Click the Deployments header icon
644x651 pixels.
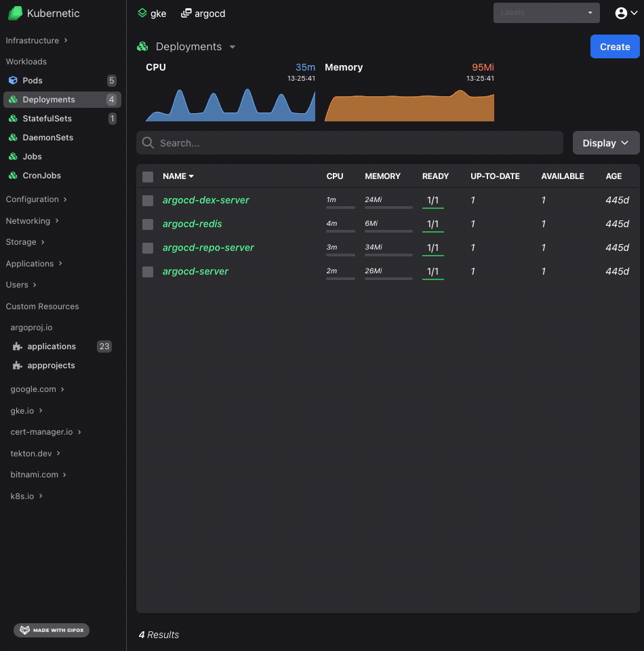click(x=143, y=47)
